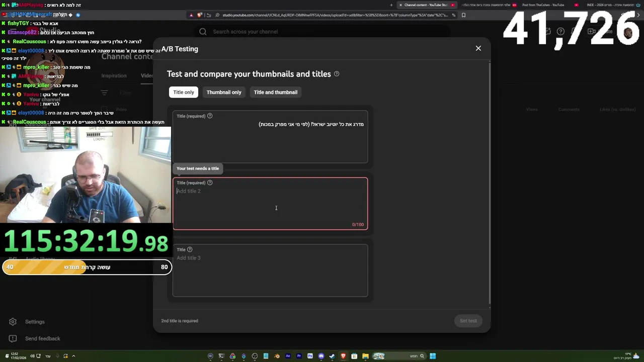The width and height of the screenshot is (644, 362).
Task: Click the Inspiration tab behind the dialog
Action: [x=114, y=75]
